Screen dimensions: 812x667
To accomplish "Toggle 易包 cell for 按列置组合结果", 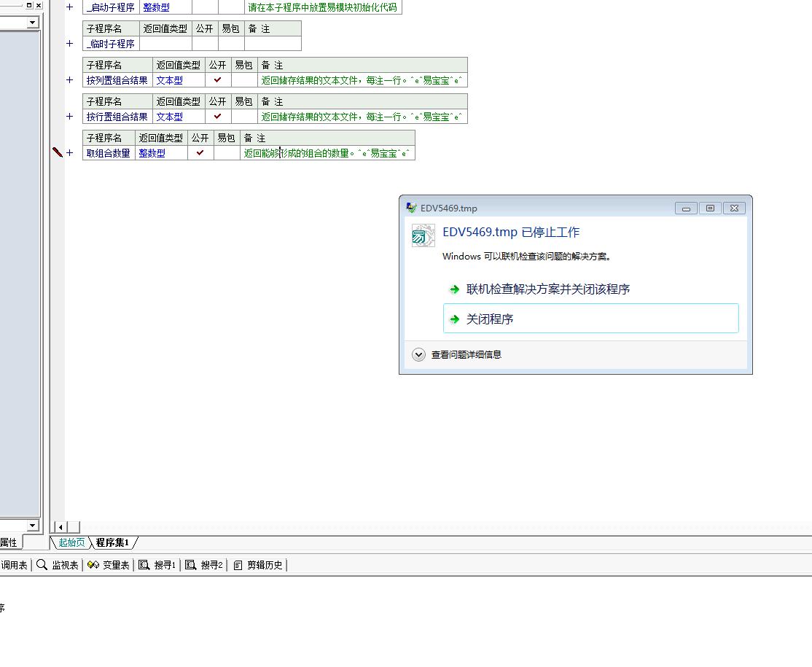I will pos(244,80).
